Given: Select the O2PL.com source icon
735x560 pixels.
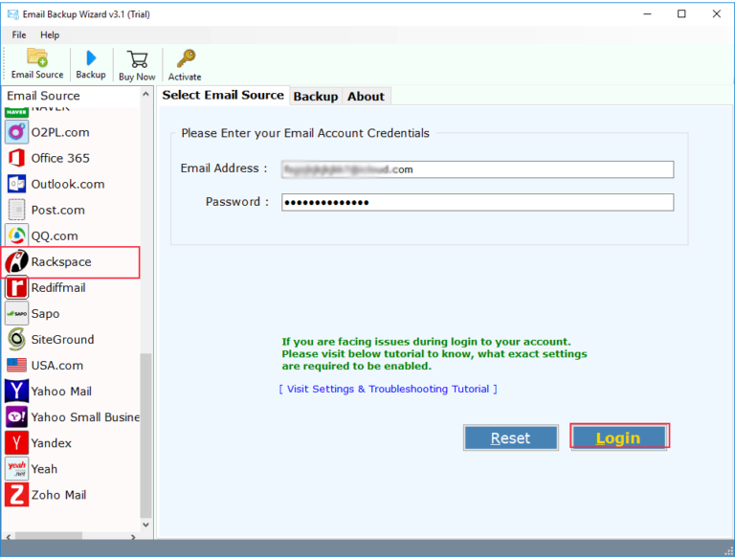Looking at the screenshot, I should [16, 132].
